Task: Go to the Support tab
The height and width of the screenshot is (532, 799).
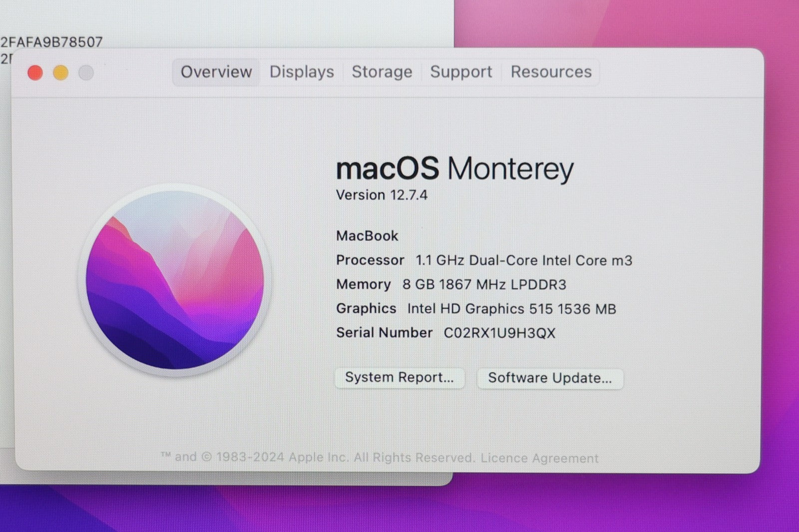Action: (461, 72)
